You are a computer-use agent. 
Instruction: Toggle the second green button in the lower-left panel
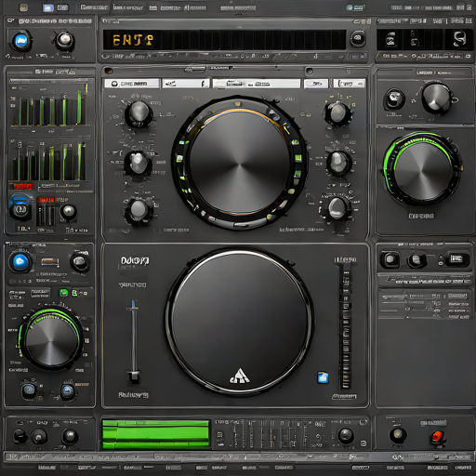tap(74, 293)
